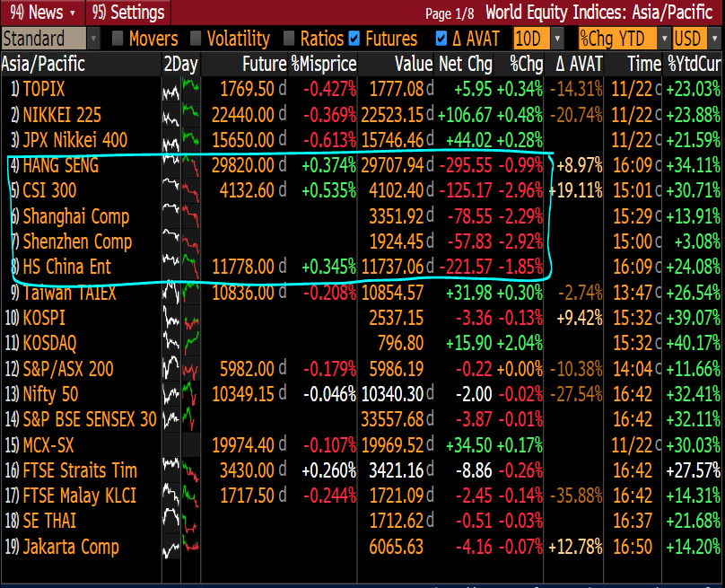Select the 19) Jakarta Comp index

pyautogui.click(x=62, y=547)
